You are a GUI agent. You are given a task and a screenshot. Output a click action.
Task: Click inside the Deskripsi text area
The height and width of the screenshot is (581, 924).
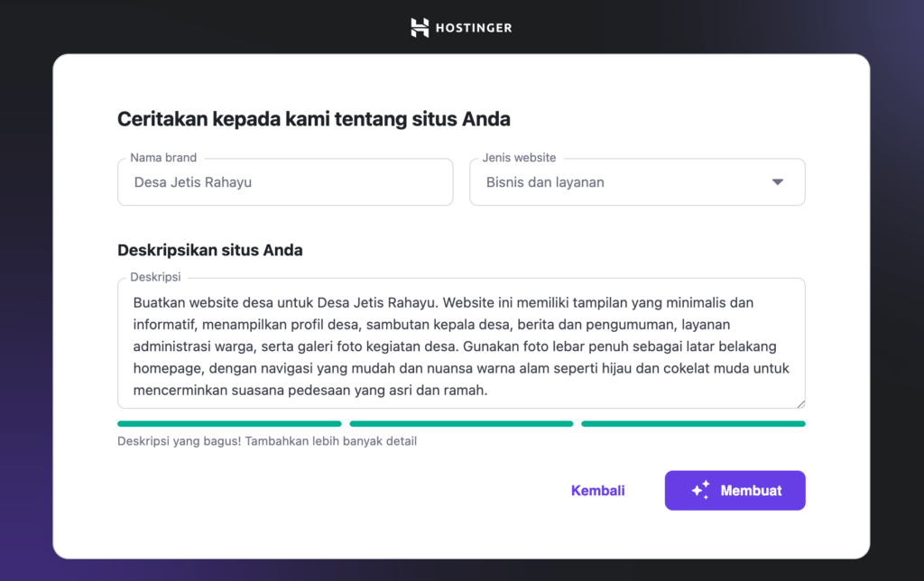pos(461,343)
